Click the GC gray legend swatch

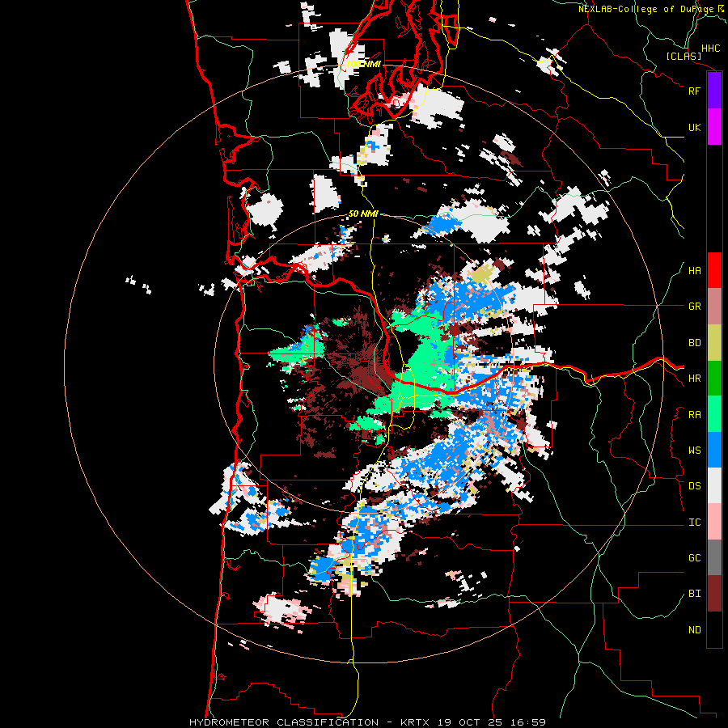tap(714, 557)
